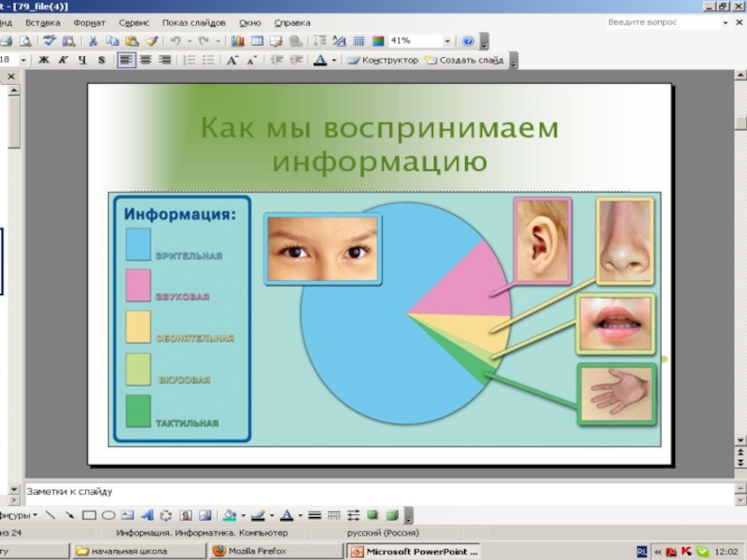The image size is (747, 560).
Task: Open the zoom percentage dropdown showing 41%
Action: pos(447,41)
